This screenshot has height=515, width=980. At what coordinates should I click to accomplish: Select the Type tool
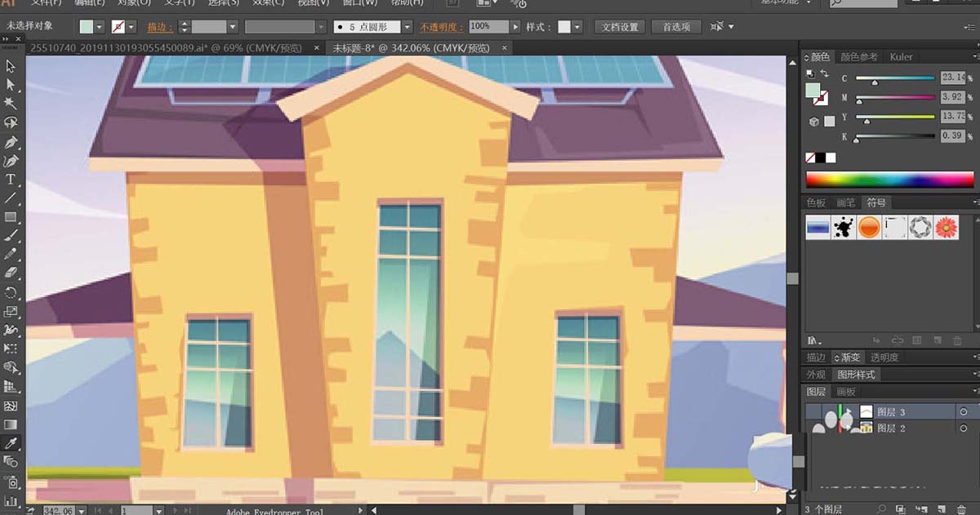11,180
